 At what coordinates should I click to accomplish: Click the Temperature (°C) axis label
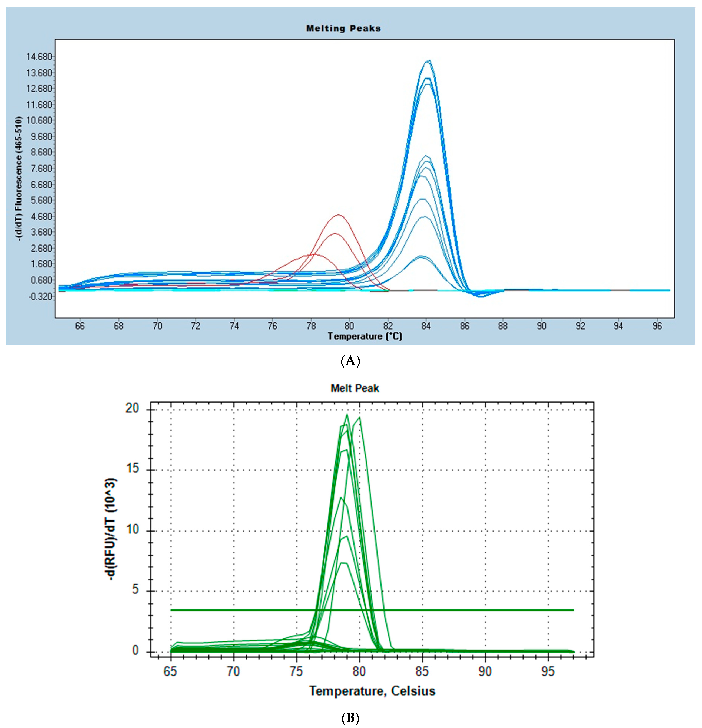click(x=365, y=337)
